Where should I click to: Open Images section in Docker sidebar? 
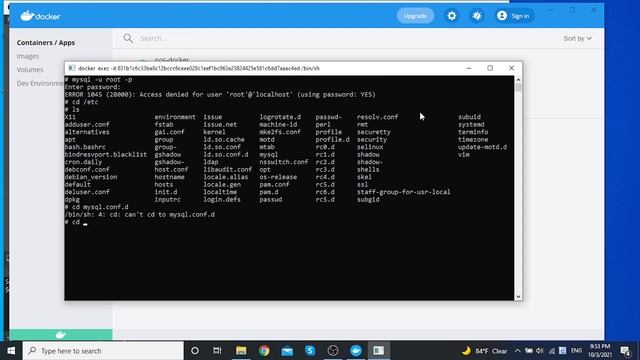(28, 56)
